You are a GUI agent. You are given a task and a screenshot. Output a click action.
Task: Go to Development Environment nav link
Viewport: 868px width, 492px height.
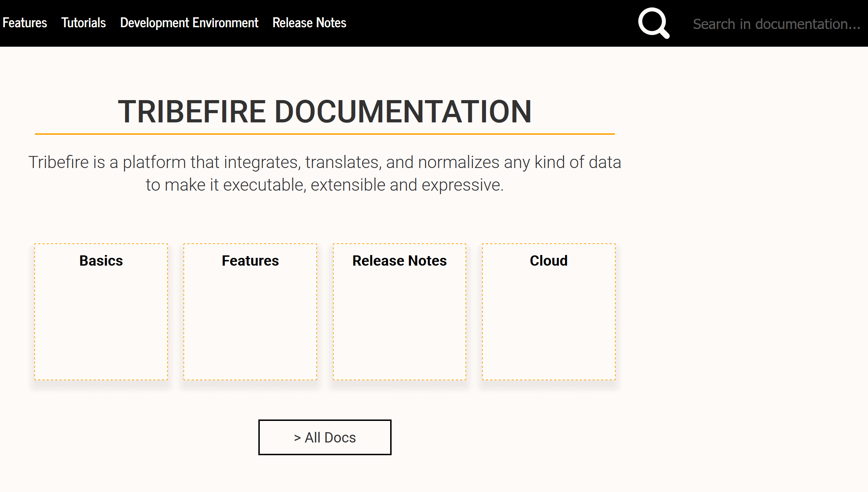tap(189, 23)
